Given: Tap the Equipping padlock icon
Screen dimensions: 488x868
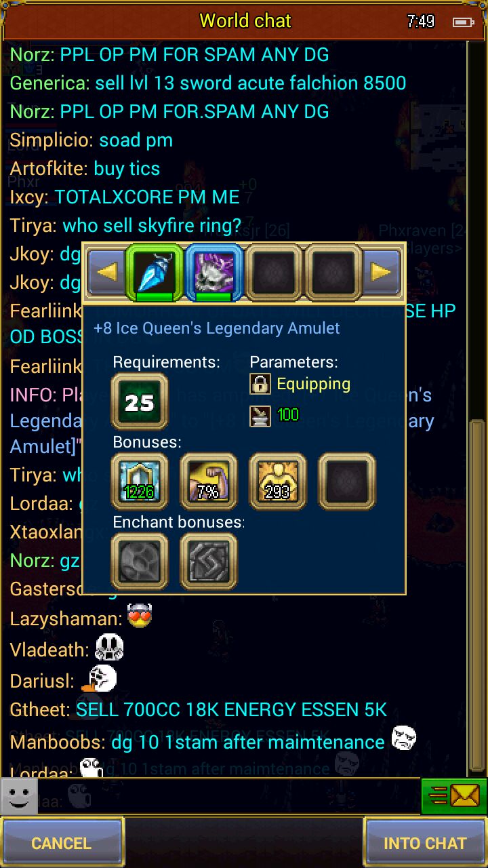Looking at the screenshot, I should tap(260, 384).
